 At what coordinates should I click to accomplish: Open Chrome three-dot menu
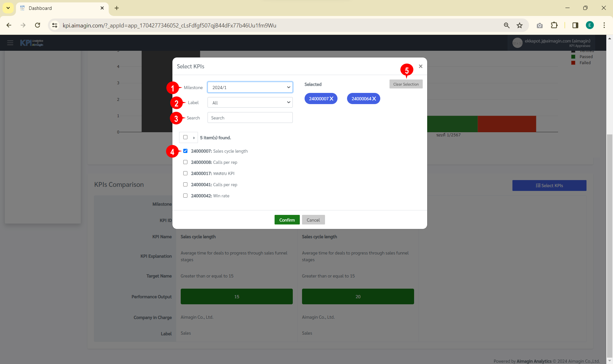click(604, 25)
